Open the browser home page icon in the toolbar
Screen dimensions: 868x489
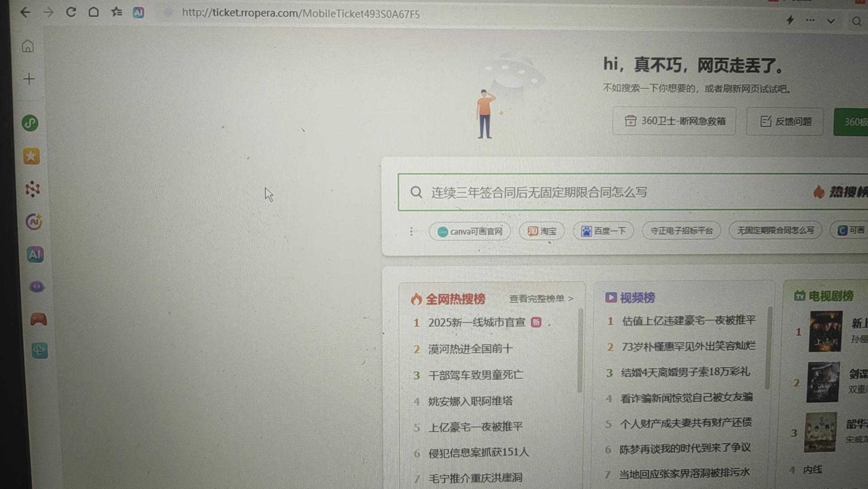point(94,12)
